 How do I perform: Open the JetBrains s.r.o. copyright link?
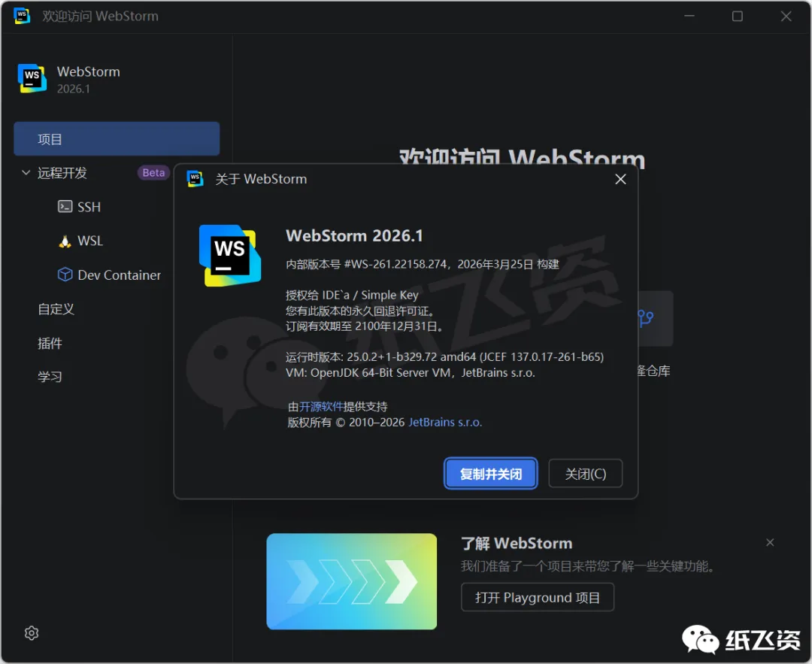[x=445, y=422]
